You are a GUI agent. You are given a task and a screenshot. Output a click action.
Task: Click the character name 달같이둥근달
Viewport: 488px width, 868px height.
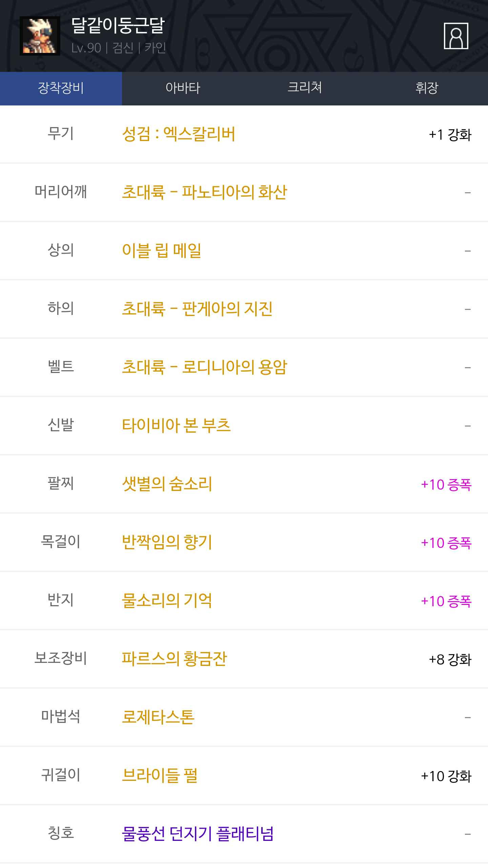[x=118, y=26]
